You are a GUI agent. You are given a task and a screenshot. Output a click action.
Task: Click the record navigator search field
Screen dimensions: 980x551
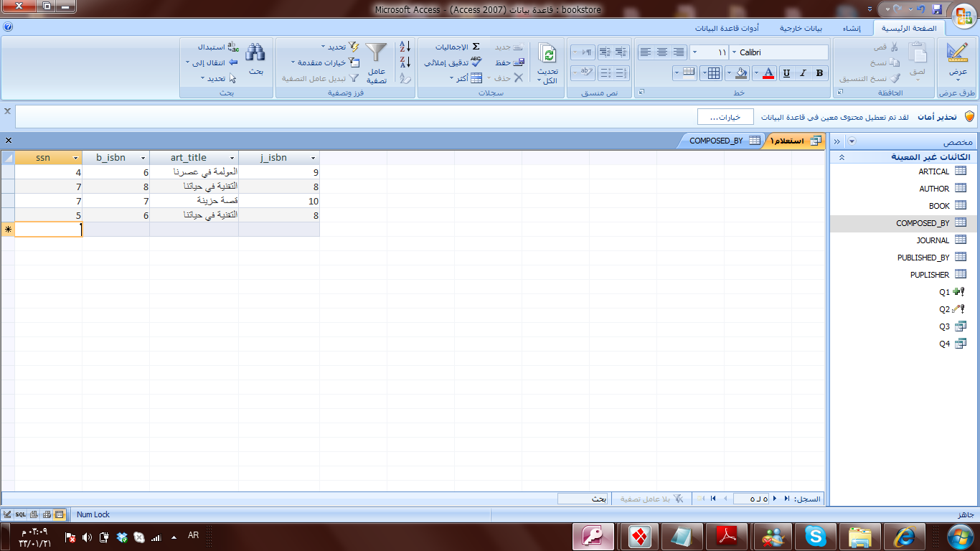[x=583, y=499]
